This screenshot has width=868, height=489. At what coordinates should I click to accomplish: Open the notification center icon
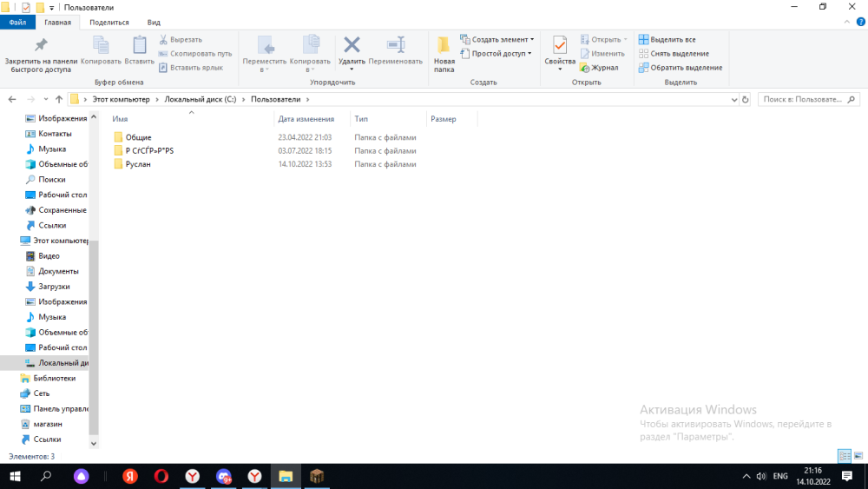847,476
